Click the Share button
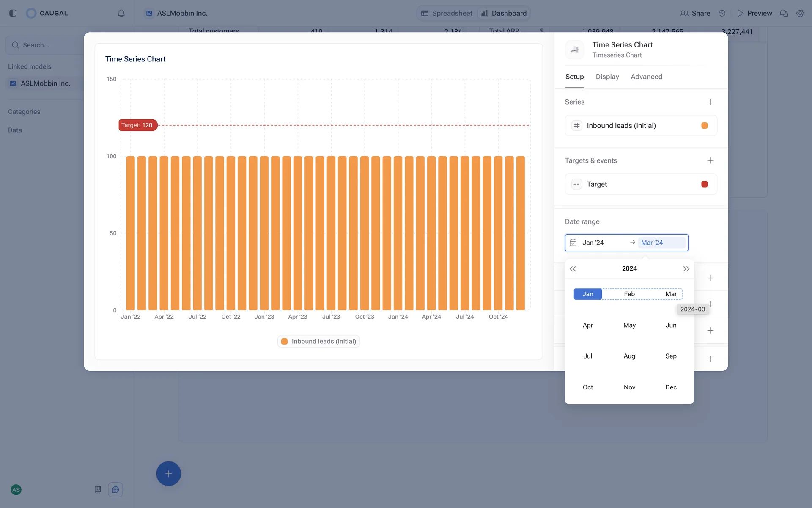Image resolution: width=812 pixels, height=508 pixels. click(x=695, y=13)
